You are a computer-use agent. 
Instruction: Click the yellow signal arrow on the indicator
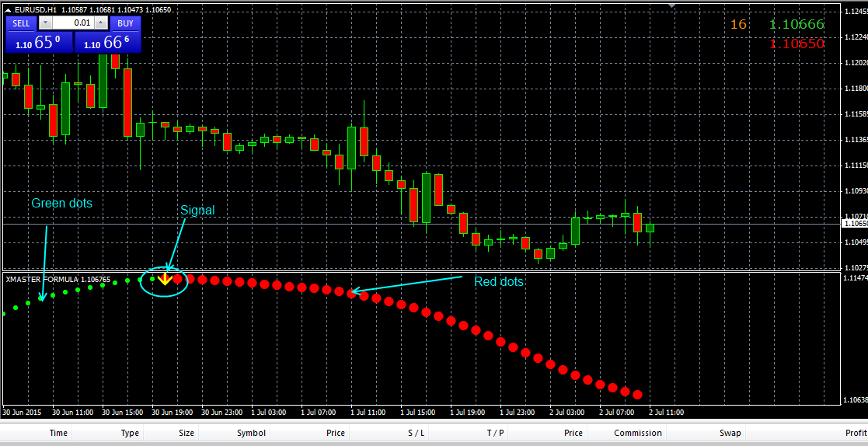165,279
